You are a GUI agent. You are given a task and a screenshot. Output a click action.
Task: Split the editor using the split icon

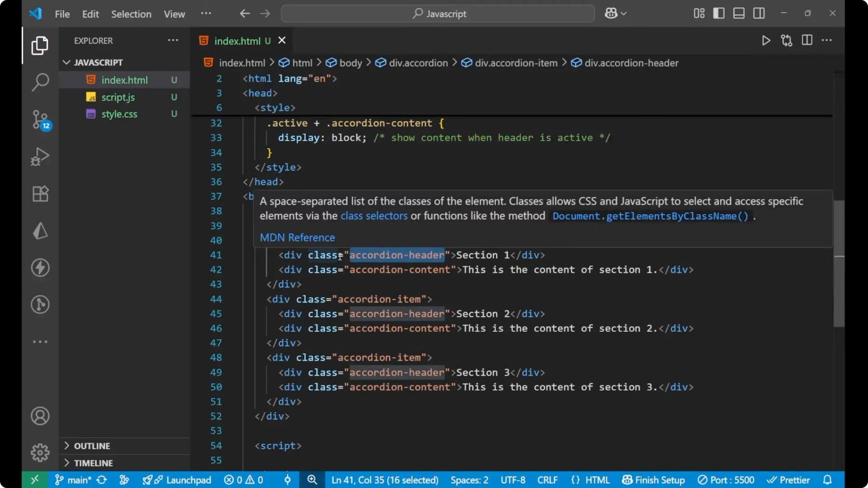click(x=807, y=40)
